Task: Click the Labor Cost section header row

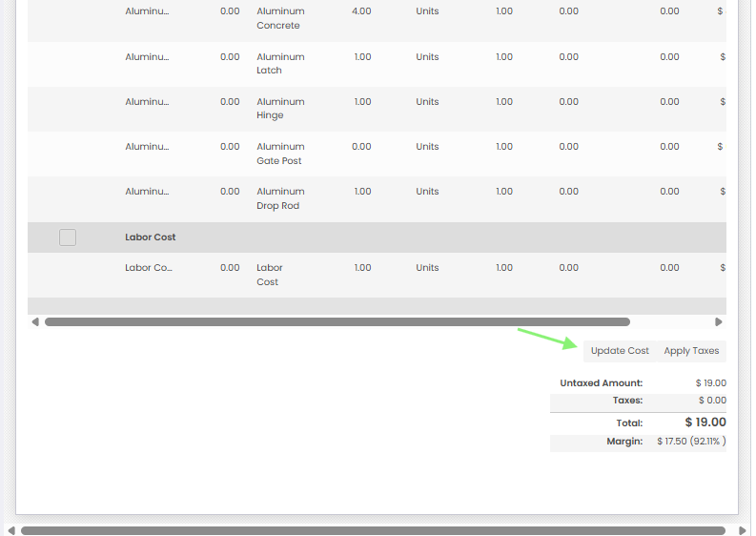Action: [377, 237]
